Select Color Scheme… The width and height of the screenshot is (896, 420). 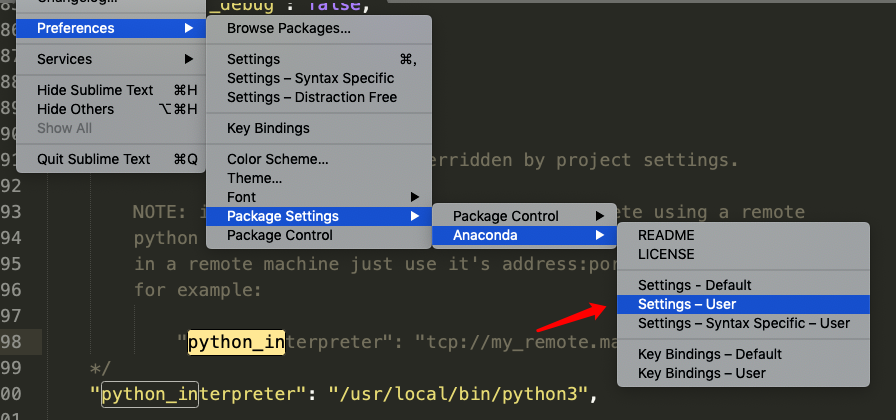pyautogui.click(x=318, y=159)
